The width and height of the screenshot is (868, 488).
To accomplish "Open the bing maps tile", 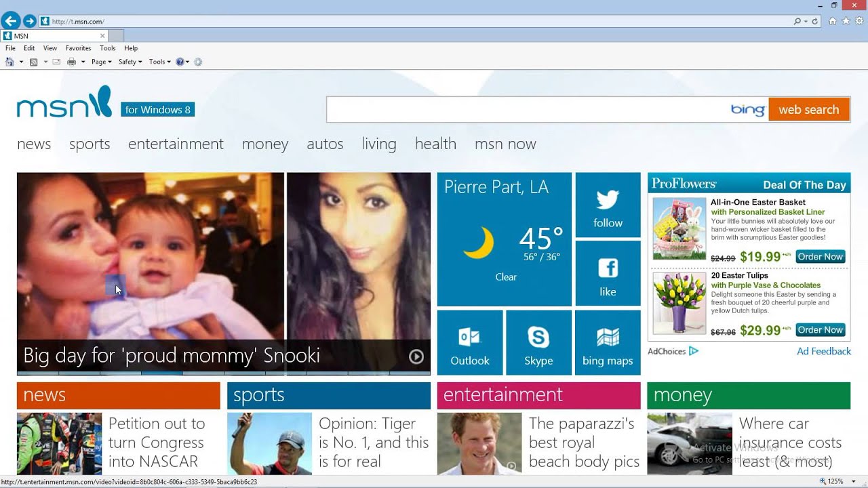I will 608,342.
